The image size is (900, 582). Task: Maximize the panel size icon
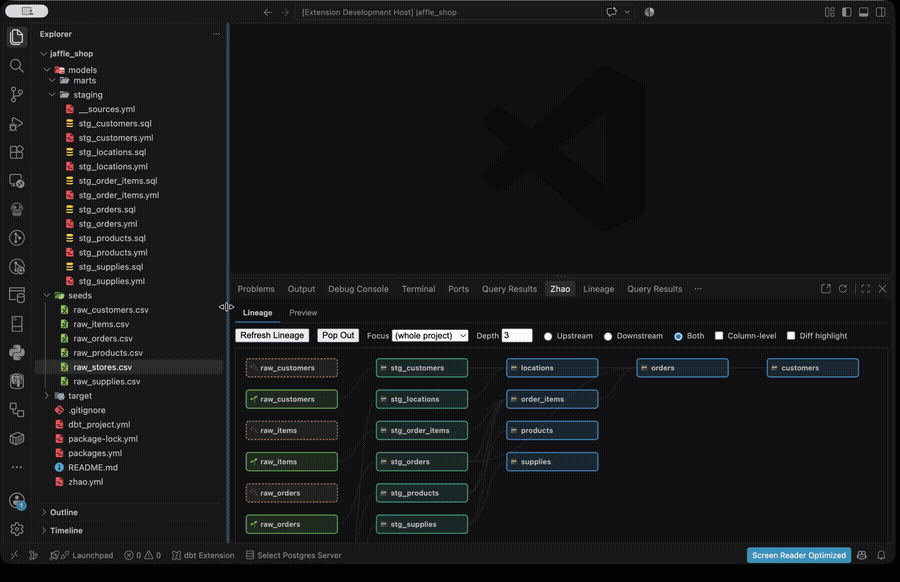[x=866, y=289]
